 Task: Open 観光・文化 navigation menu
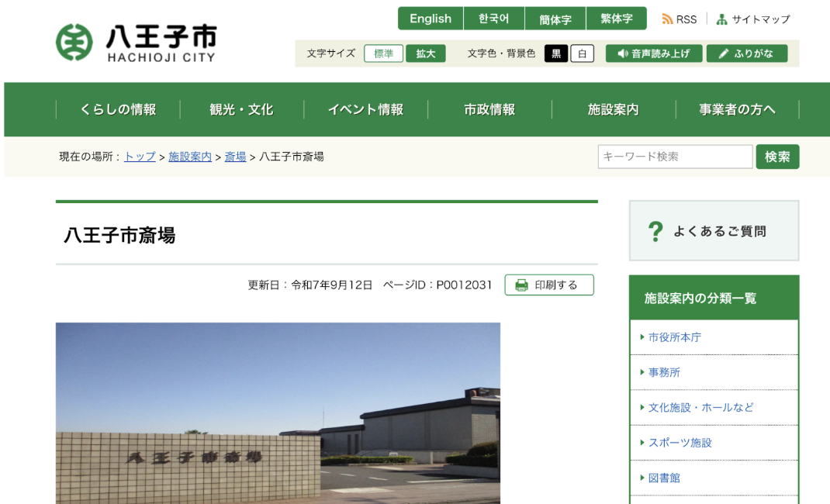pyautogui.click(x=241, y=109)
